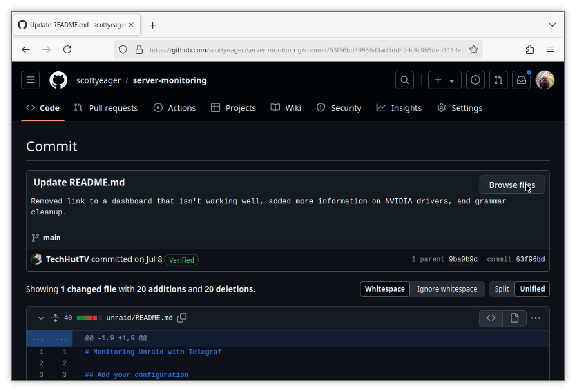Open your issues via the circle icon
The height and width of the screenshot is (392, 576).
point(475,80)
